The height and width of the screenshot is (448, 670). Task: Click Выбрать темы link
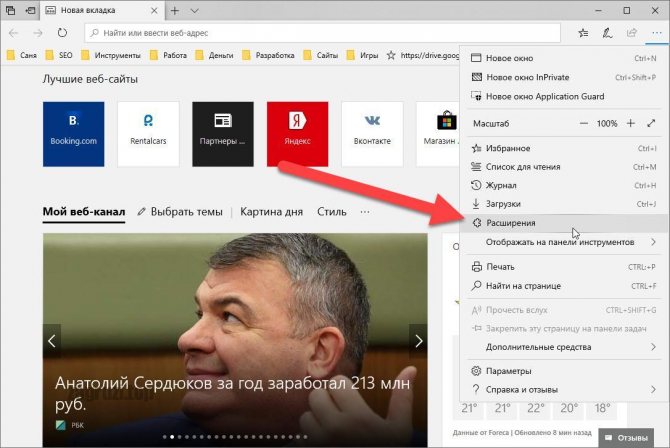tap(180, 212)
